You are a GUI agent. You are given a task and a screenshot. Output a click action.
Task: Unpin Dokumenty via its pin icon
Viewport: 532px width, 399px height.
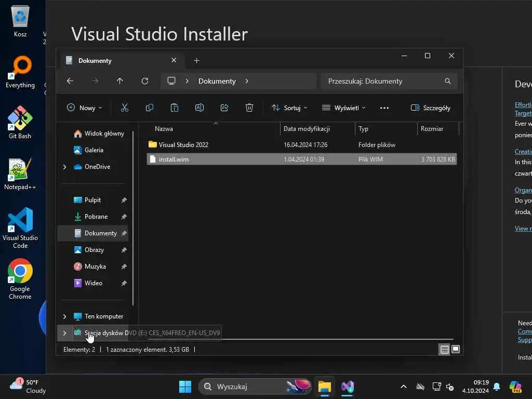[124, 233]
